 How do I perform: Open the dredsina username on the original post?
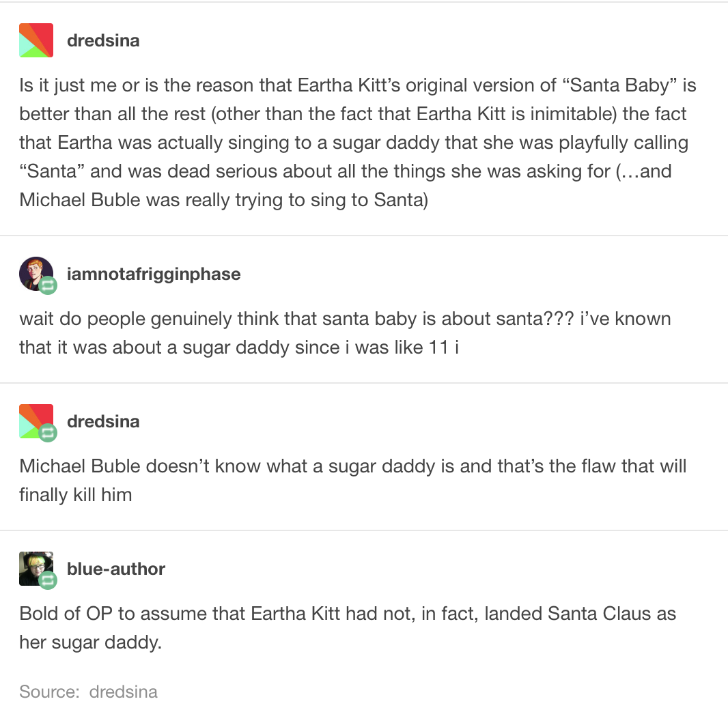click(103, 40)
